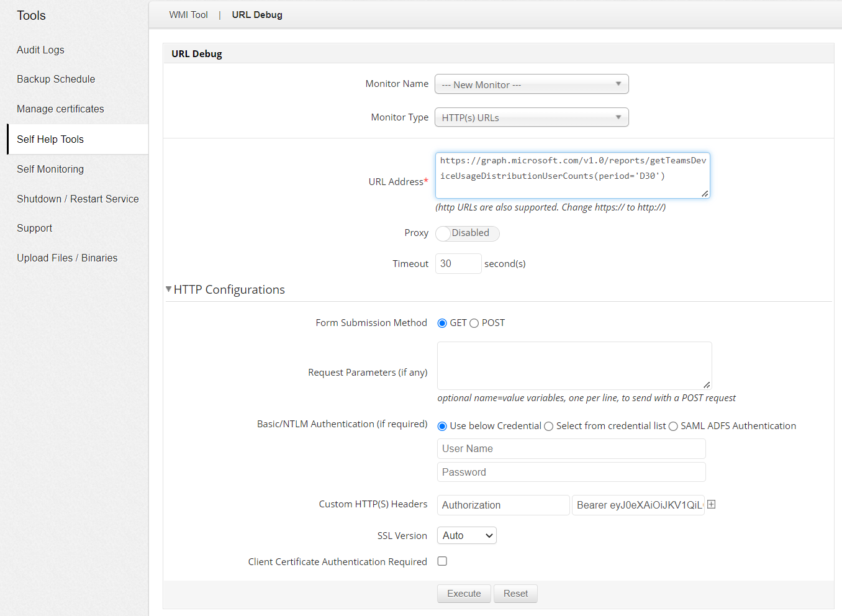Check Client Certificate Authentication Required box

(442, 561)
